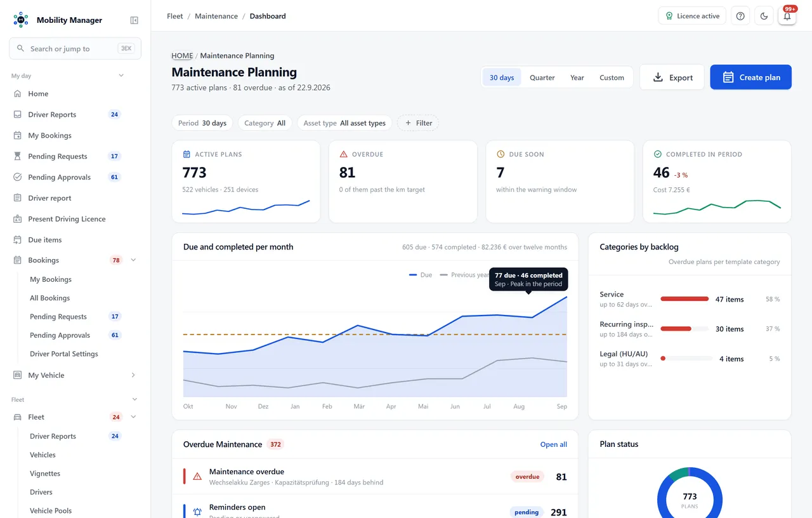812x518 pixels.
Task: Switch period to Year
Action: tap(577, 77)
